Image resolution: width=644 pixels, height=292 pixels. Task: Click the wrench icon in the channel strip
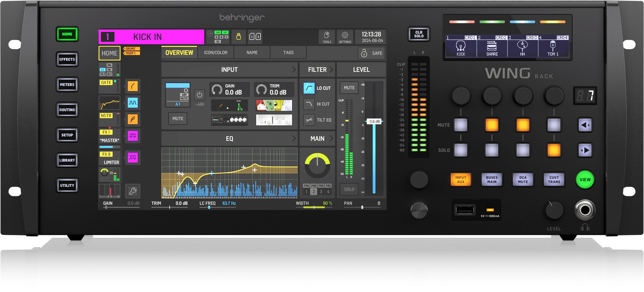click(x=133, y=191)
